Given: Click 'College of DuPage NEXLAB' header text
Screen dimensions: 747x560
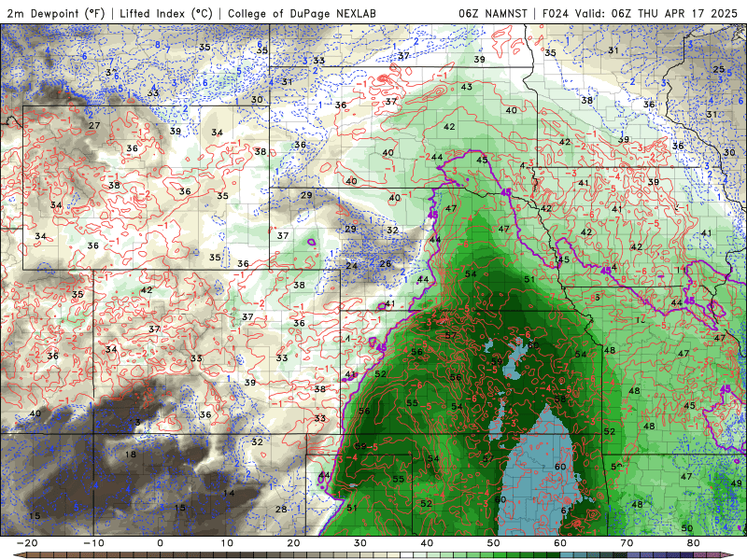Looking at the screenshot, I should pyautogui.click(x=302, y=13).
